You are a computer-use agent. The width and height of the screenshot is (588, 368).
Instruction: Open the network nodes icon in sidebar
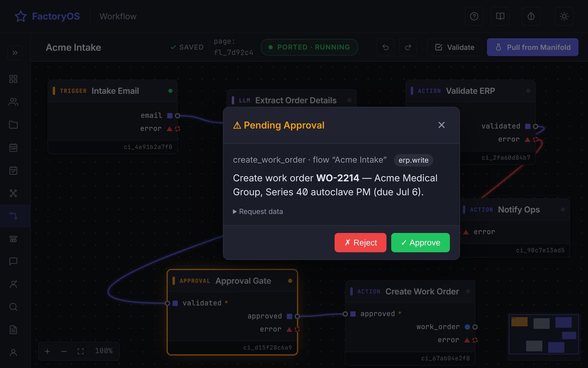[13, 193]
